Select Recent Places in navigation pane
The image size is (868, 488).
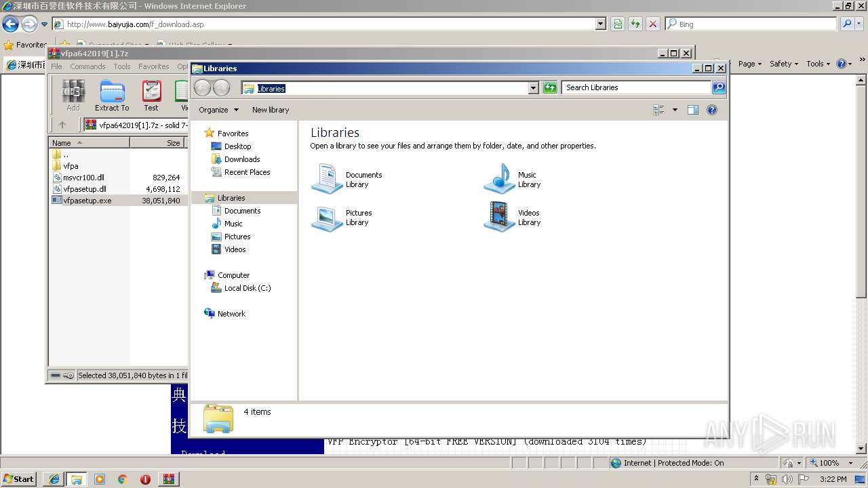pyautogui.click(x=241, y=172)
